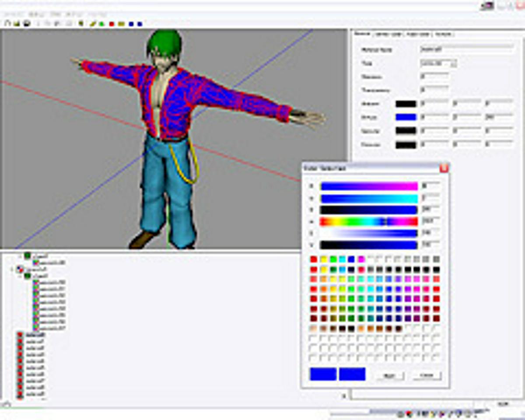Click the New file icon in toolbar
525x420 pixels.
tap(7, 24)
